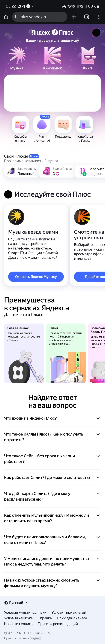This screenshot has height=644, width=105.
Task: Select the Ваш уровень Полярный chip
Action: pyautogui.click(x=21, y=171)
